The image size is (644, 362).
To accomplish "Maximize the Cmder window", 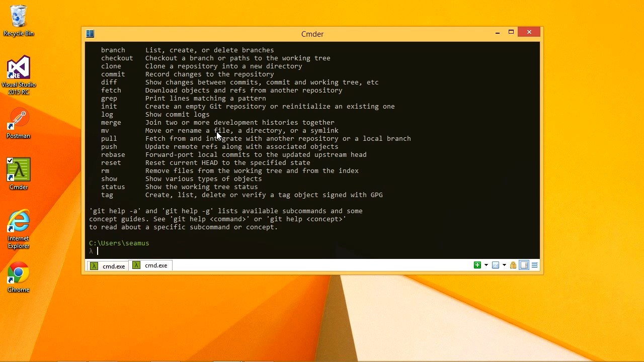I will click(x=511, y=32).
